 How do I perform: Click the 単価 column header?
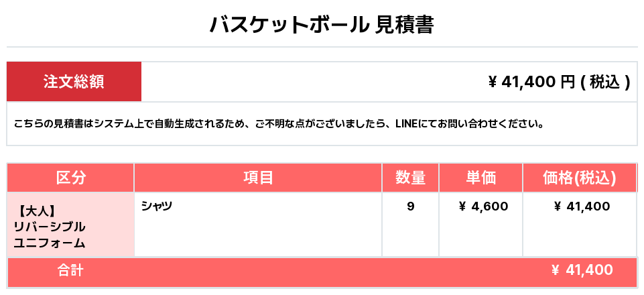coord(480,178)
